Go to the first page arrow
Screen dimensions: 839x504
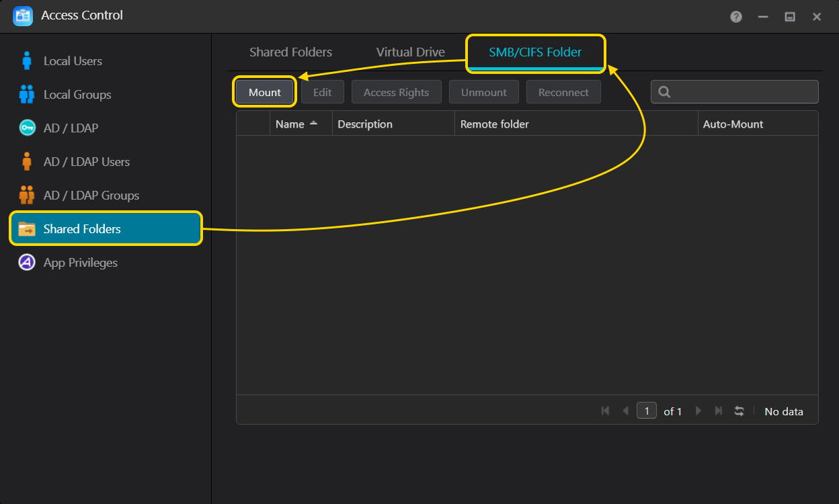coord(605,411)
